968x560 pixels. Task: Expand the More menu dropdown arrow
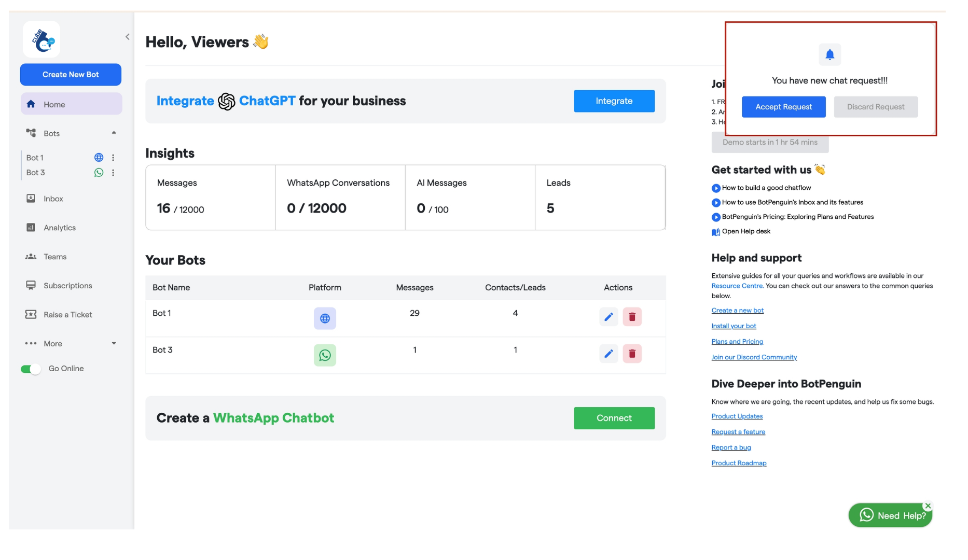[x=114, y=343]
